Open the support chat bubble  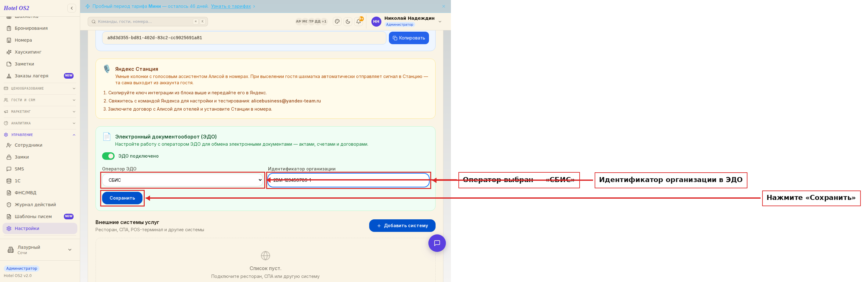(x=437, y=243)
